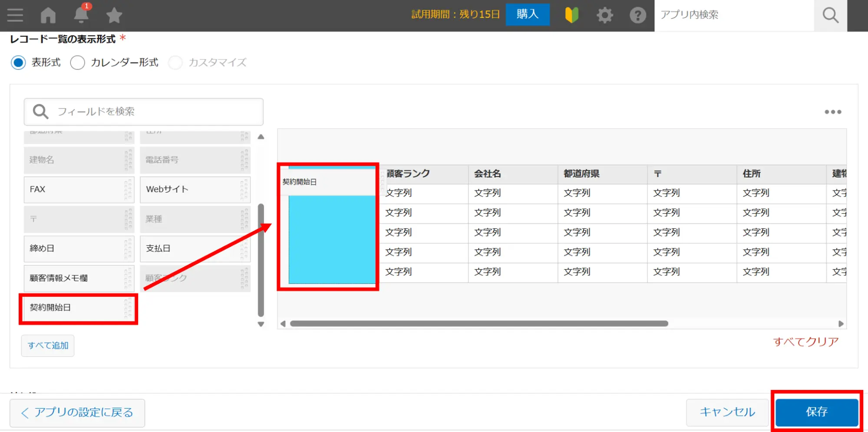
Task: Open the notifications bell
Action: click(x=81, y=15)
